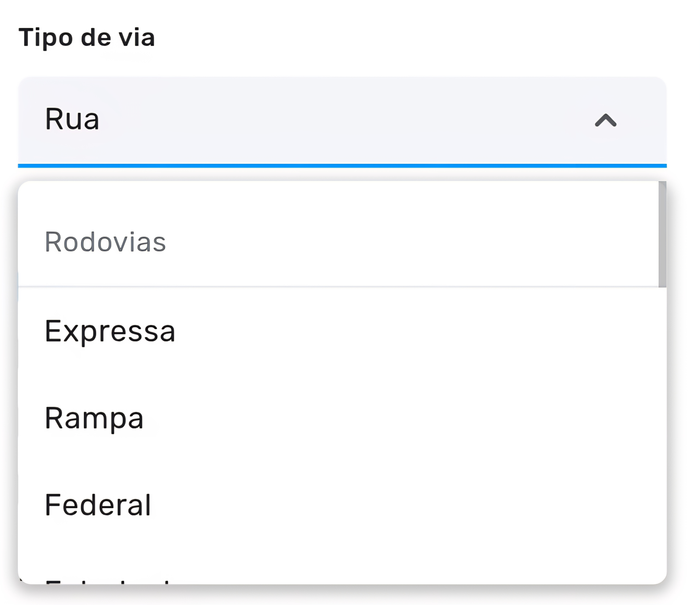Collapse the Tipo de via dropdown
Viewport: 700px width, 605px height.
[605, 120]
